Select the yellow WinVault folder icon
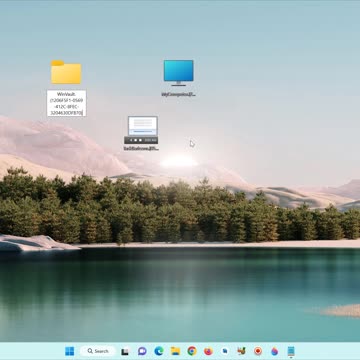 [66, 72]
